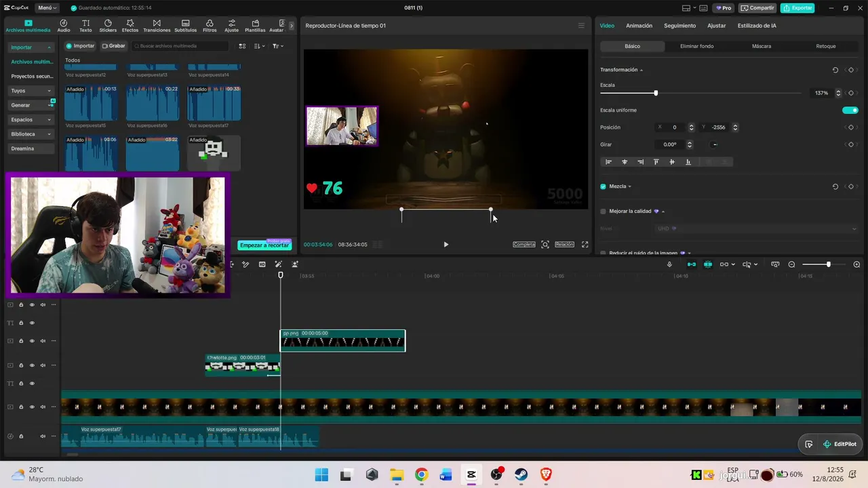The image size is (868, 488).
Task: Hide the pp.png overlay track
Action: [x=32, y=341]
